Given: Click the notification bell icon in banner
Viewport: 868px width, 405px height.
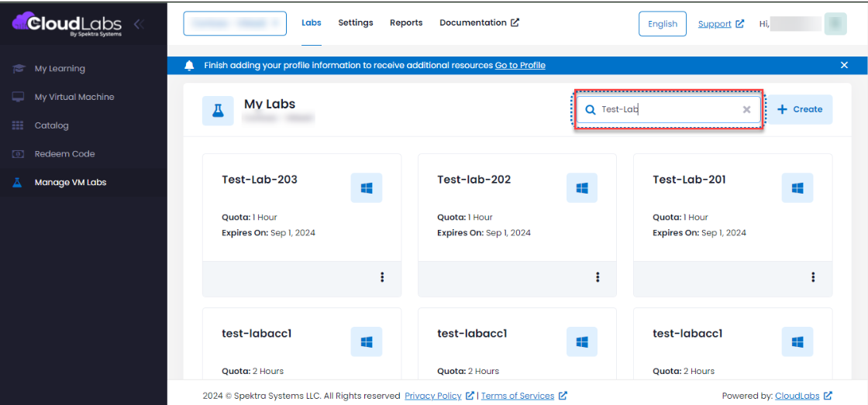Looking at the screenshot, I should [189, 65].
